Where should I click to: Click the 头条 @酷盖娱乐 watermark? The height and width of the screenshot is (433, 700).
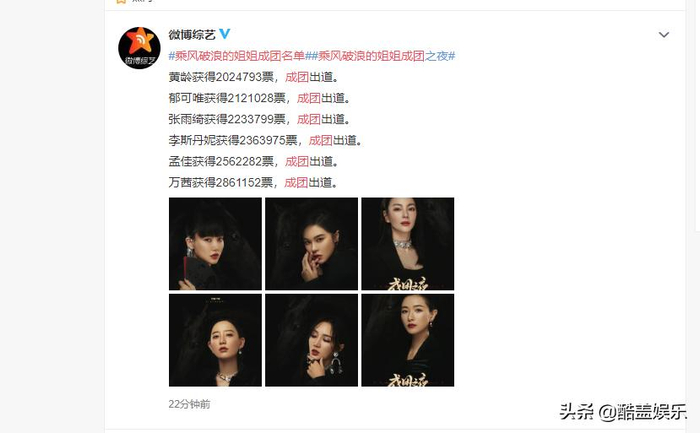[x=623, y=412]
